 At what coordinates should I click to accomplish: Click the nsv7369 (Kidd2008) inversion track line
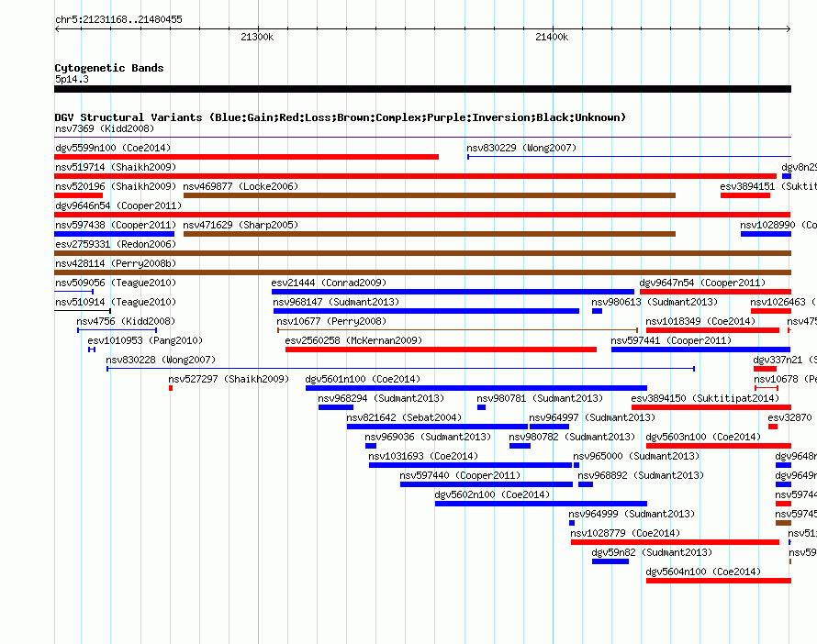[x=422, y=138]
